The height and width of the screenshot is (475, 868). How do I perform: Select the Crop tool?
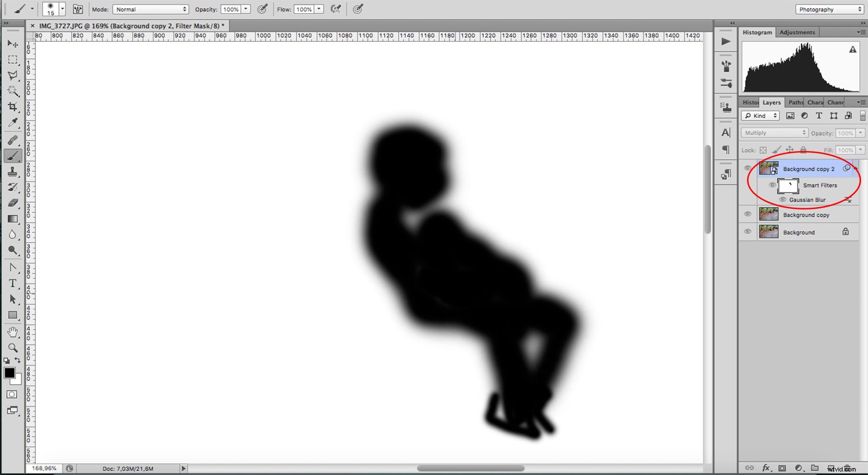(13, 106)
